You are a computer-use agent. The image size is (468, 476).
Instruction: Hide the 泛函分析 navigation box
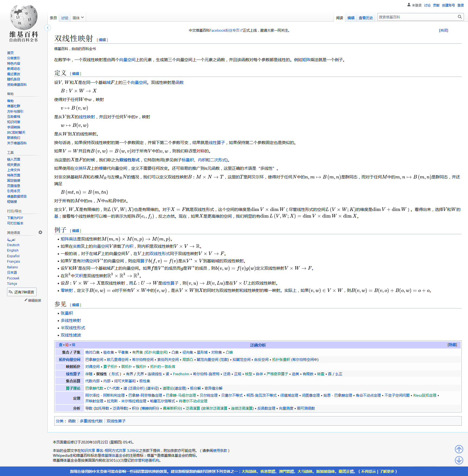452,345
